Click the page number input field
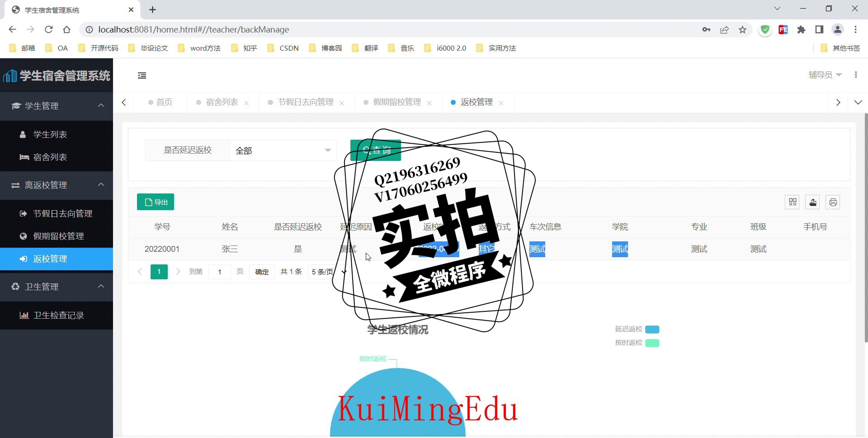Screen dimensions: 868x438 click(220, 272)
